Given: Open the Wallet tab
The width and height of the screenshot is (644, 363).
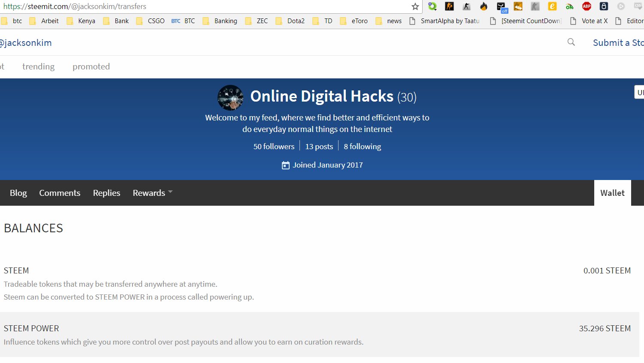Looking at the screenshot, I should (x=613, y=193).
